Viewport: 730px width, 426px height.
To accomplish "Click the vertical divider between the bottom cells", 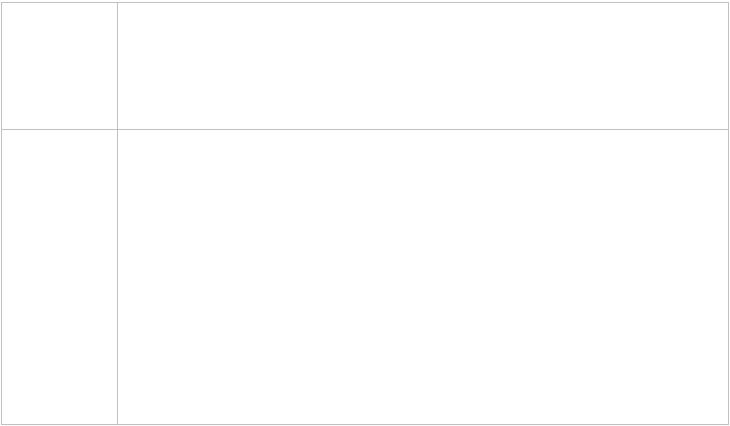I will pos(117,276).
